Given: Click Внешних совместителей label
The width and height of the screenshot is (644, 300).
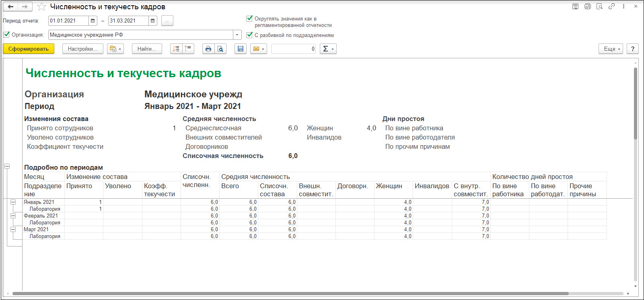Looking at the screenshot, I should coord(224,137).
